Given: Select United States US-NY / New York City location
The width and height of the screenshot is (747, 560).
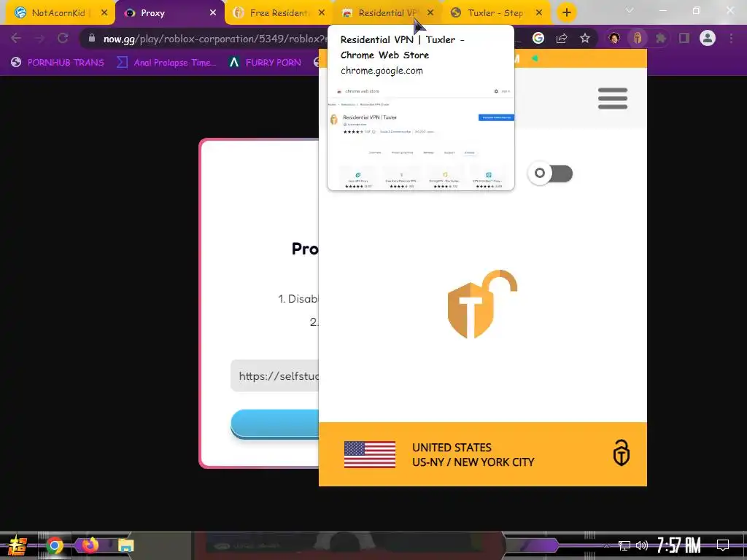Looking at the screenshot, I should click(473, 455).
